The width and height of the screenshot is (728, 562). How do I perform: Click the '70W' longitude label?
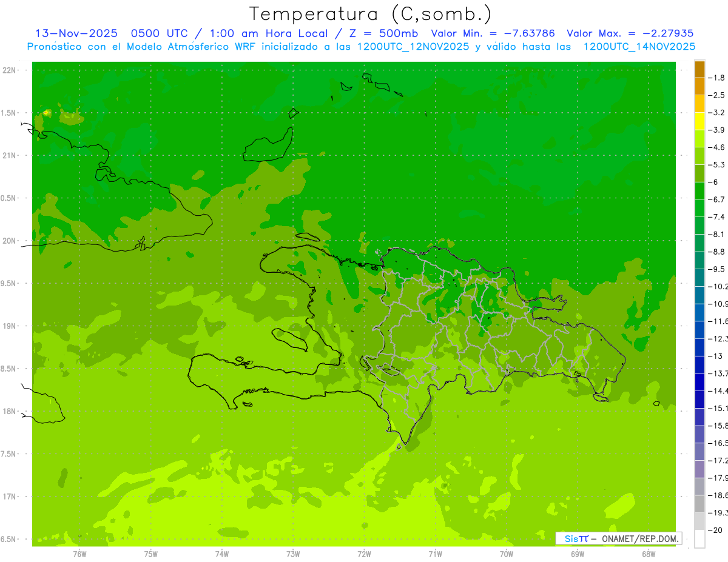pyautogui.click(x=507, y=554)
